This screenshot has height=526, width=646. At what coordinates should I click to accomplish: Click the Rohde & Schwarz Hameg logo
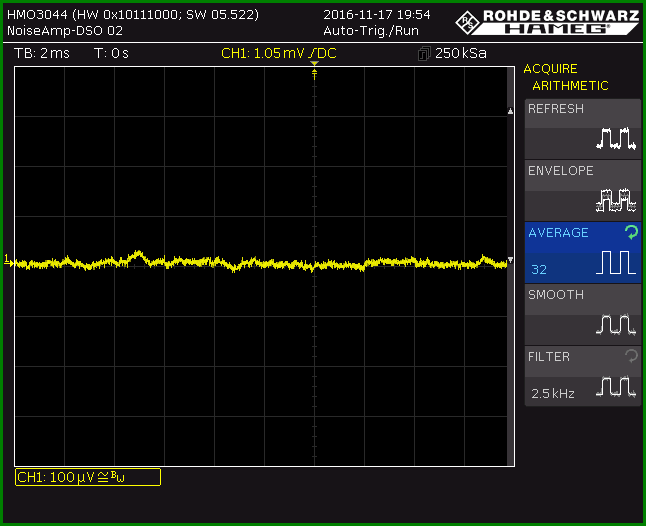(548, 22)
